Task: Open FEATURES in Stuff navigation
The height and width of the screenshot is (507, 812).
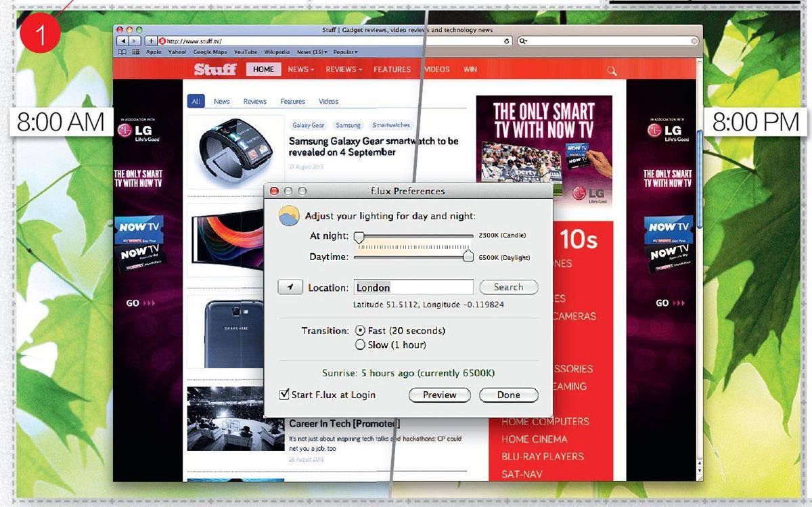Action: (x=392, y=69)
